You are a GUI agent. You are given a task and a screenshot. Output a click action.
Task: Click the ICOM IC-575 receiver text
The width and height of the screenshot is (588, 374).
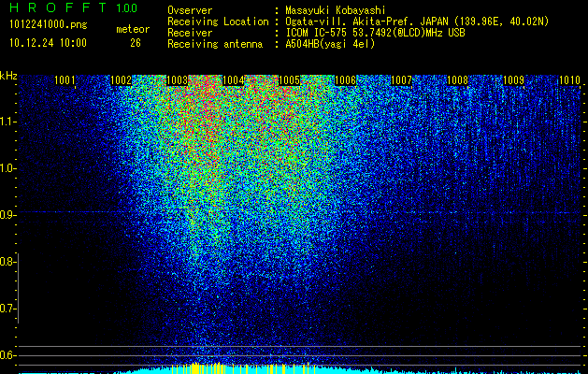375,33
